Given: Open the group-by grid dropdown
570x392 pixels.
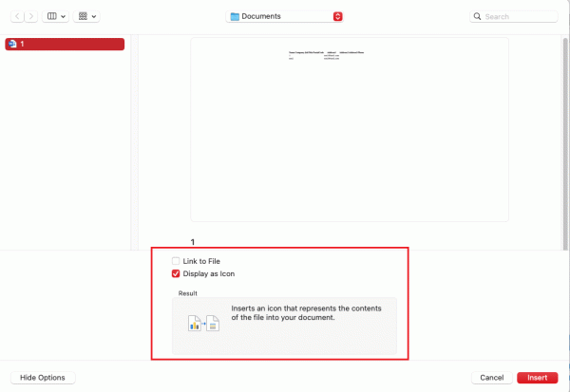Looking at the screenshot, I should point(86,16).
